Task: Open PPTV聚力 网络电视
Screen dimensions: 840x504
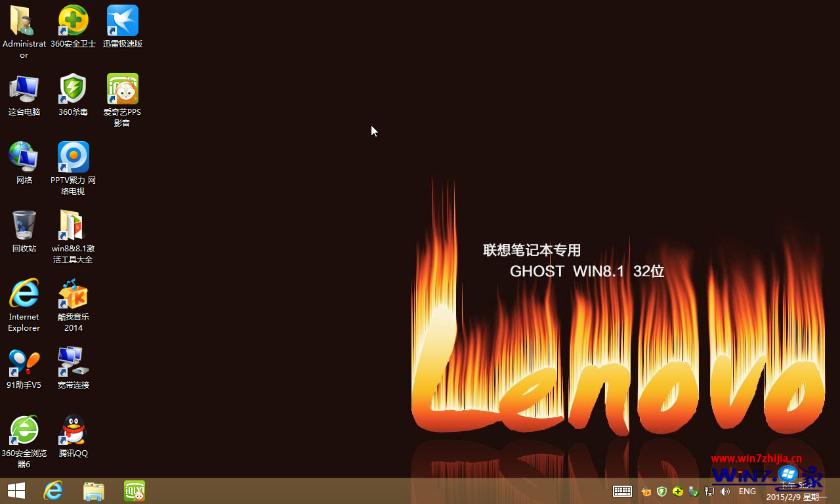Action: pos(73,157)
